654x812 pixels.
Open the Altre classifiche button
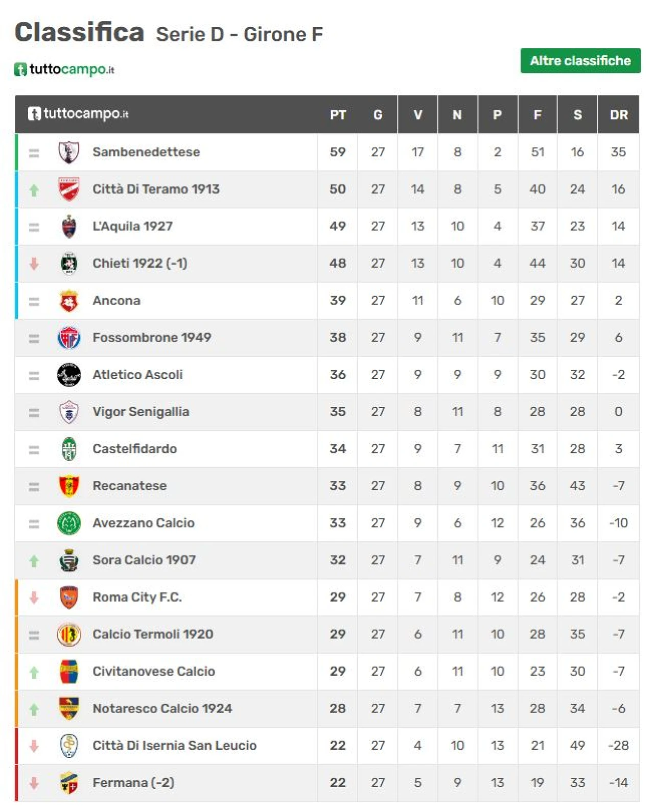[x=580, y=61]
